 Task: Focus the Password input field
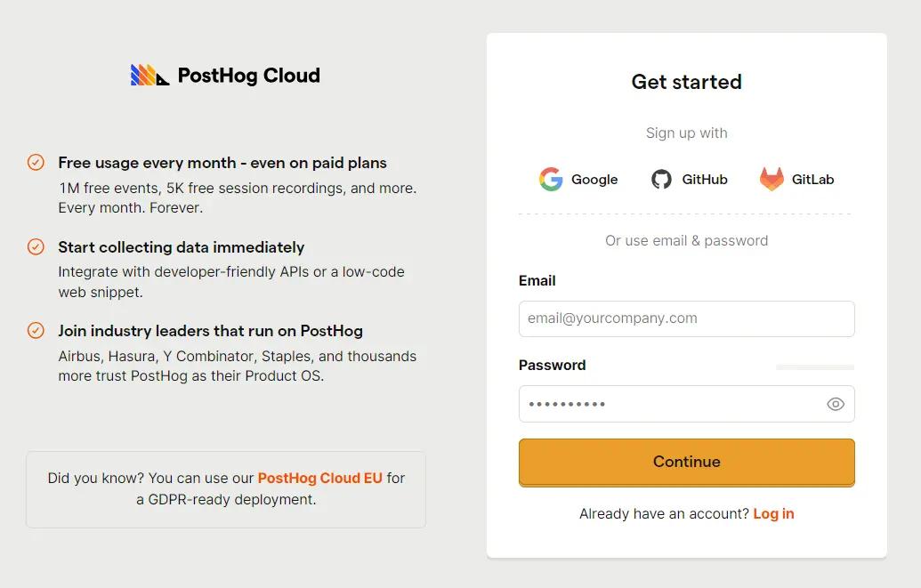point(687,404)
